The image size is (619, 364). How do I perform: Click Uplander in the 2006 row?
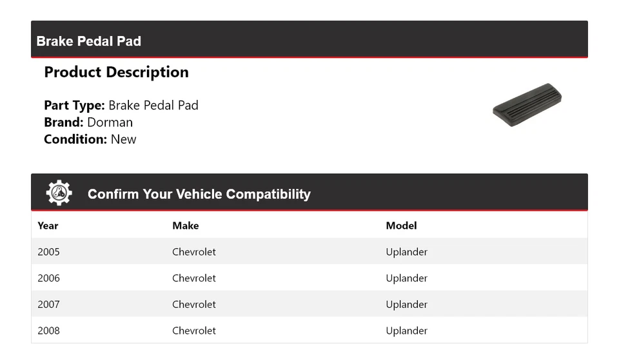[407, 278]
